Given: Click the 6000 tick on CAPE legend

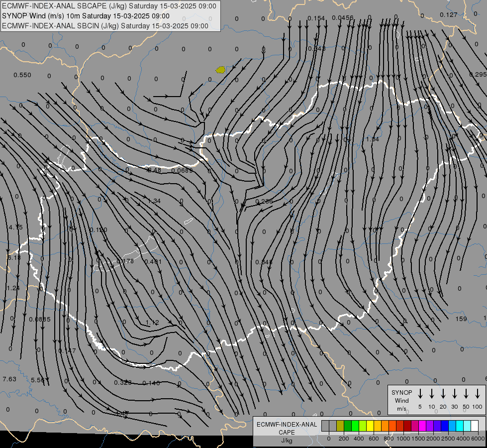Looking at the screenshot, I should click(x=478, y=439).
